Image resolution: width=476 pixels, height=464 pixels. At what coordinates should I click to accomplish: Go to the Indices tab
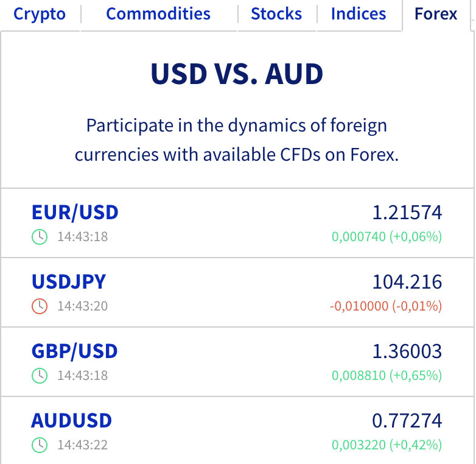coord(359,14)
